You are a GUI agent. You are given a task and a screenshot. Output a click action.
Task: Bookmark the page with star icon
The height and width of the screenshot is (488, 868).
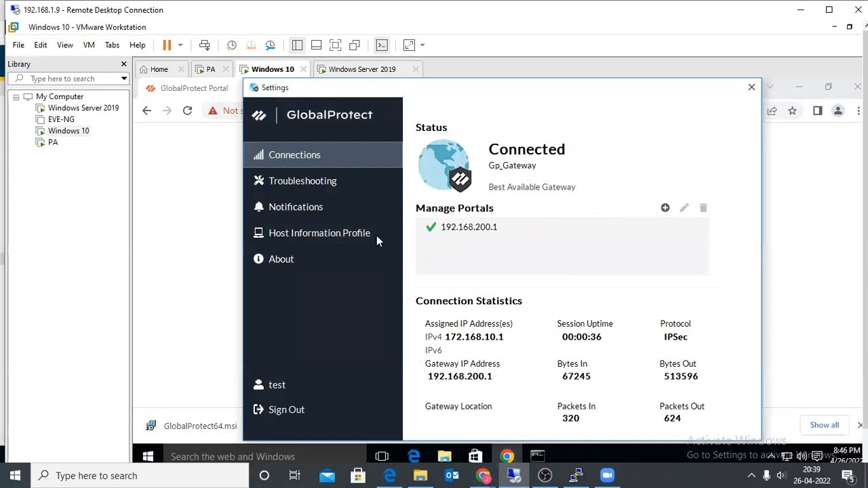pyautogui.click(x=792, y=111)
